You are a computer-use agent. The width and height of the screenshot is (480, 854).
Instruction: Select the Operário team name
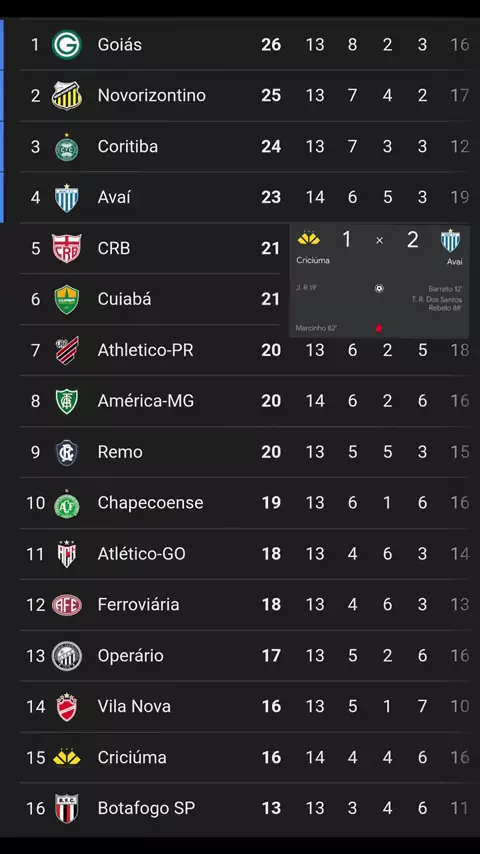[x=131, y=656]
